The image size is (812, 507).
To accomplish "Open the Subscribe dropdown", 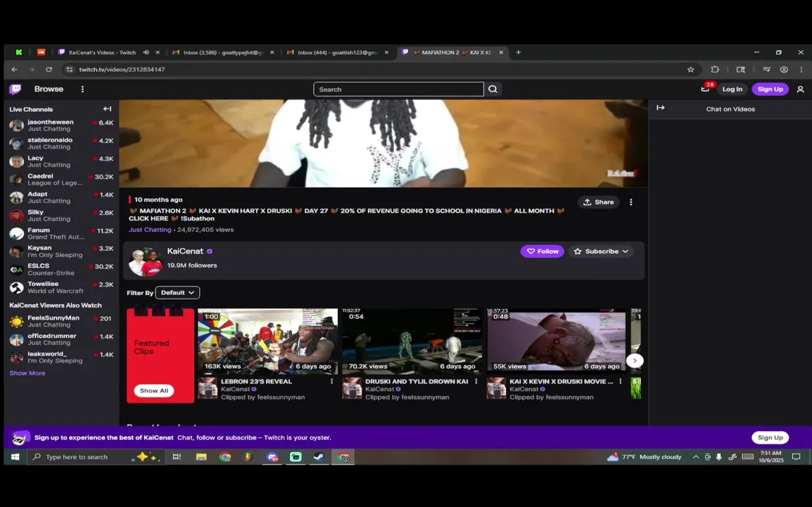I will coord(601,251).
